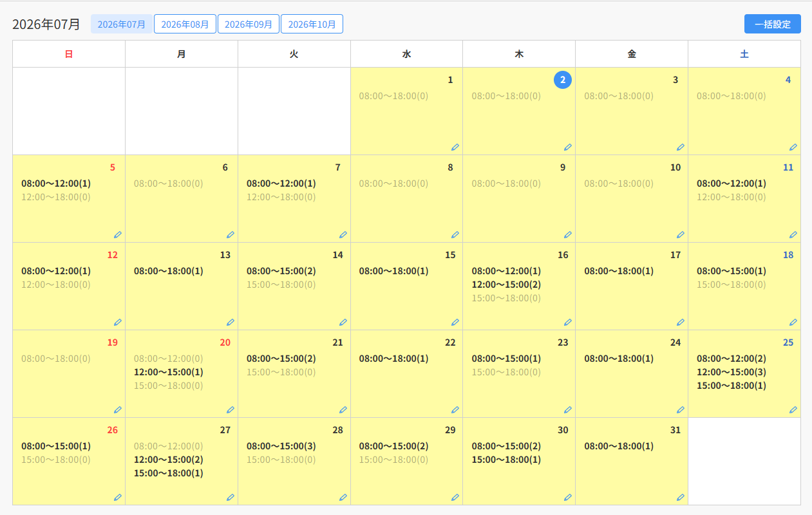Select the 2026年09月 month tab

249,24
